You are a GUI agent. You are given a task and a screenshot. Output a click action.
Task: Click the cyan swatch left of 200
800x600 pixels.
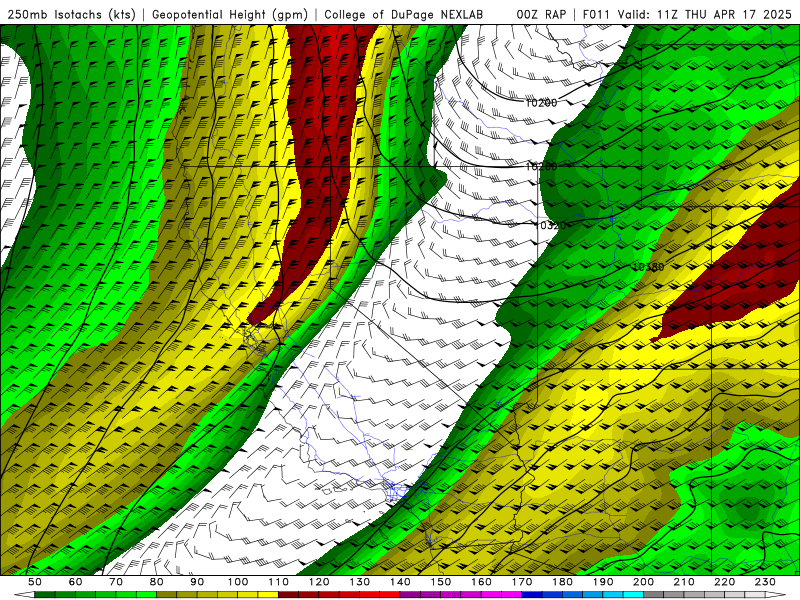[x=633, y=594]
